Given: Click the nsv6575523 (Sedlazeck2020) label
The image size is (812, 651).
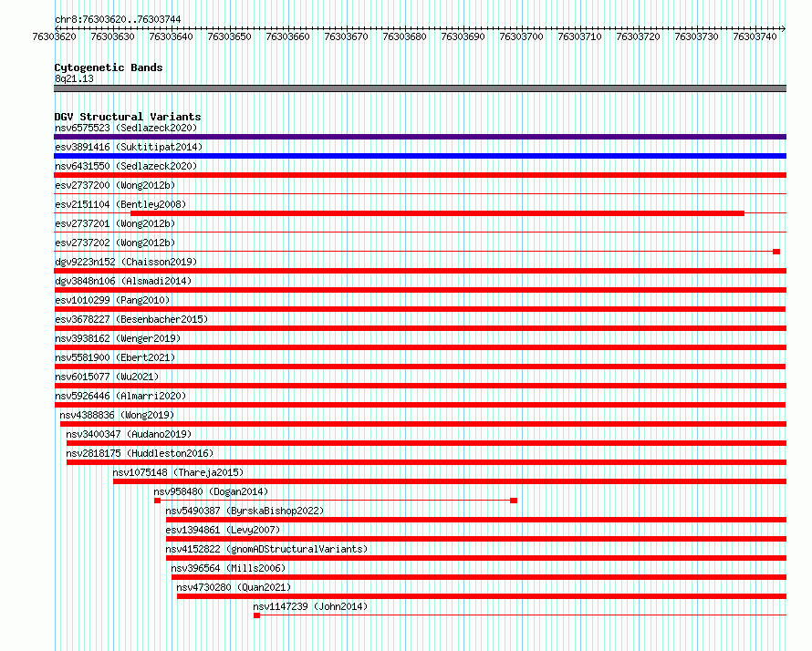Looking at the screenshot, I should pyautogui.click(x=126, y=128).
